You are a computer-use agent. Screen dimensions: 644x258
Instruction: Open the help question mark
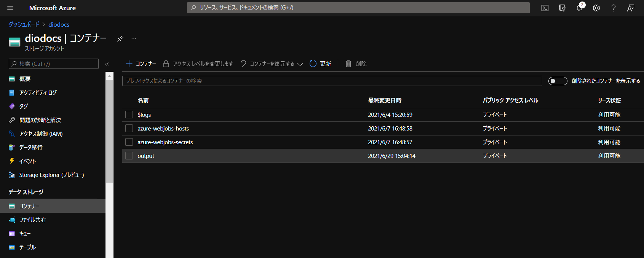coord(614,8)
